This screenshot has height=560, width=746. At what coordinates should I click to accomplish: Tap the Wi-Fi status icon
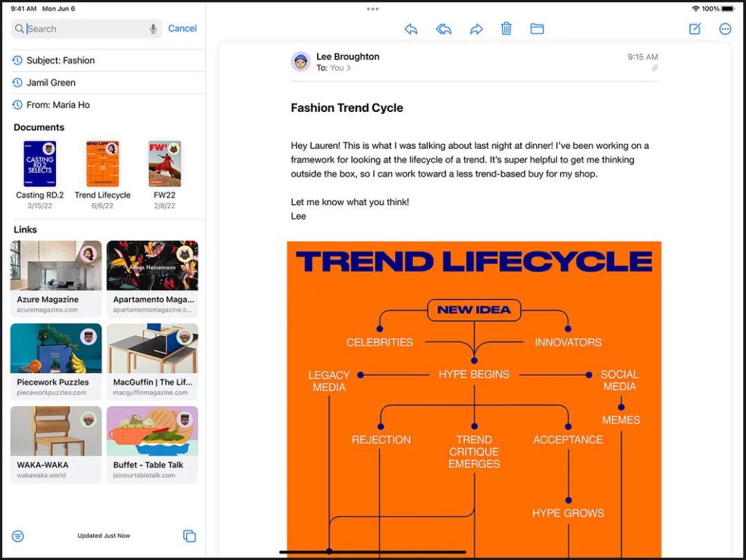click(x=696, y=8)
